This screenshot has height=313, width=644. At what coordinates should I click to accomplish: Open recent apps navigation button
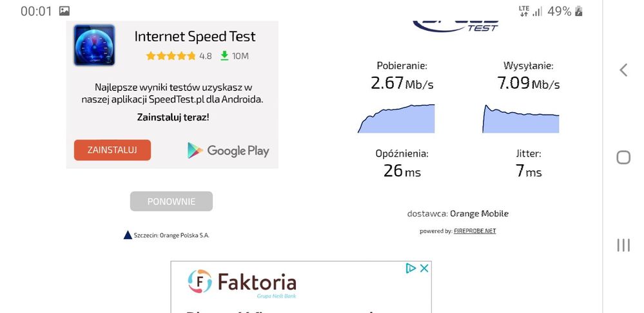pos(623,245)
